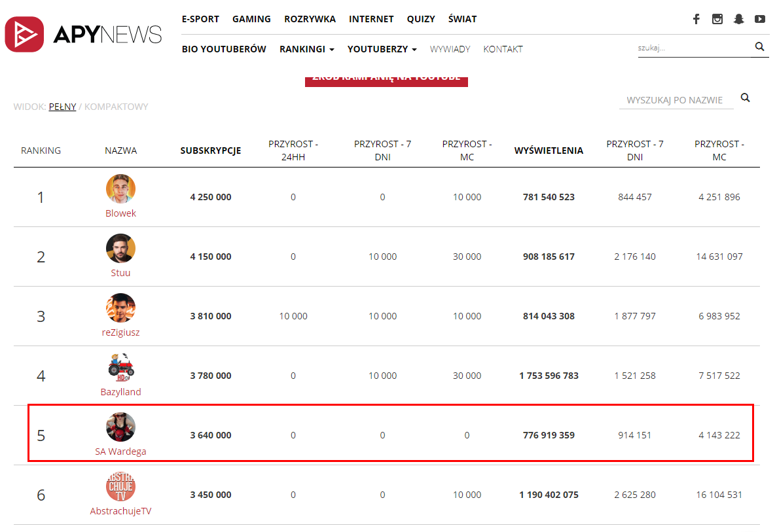This screenshot has width=777, height=532.
Task: Go to the E-SPORT section
Action: [x=200, y=19]
